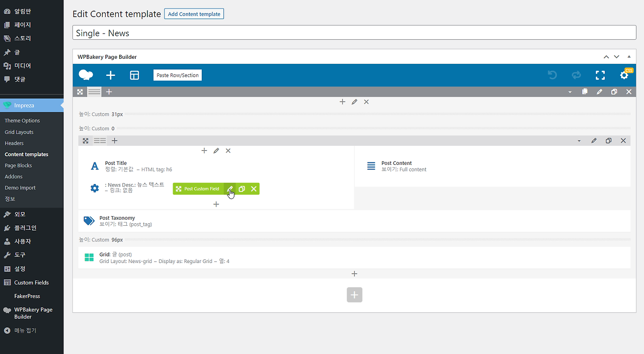The height and width of the screenshot is (354, 644).
Task: Edit outer column pencil icon
Action: tap(354, 102)
